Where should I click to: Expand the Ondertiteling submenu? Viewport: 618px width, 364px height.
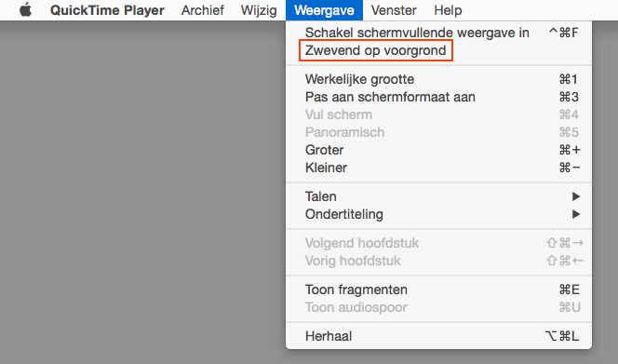[438, 214]
